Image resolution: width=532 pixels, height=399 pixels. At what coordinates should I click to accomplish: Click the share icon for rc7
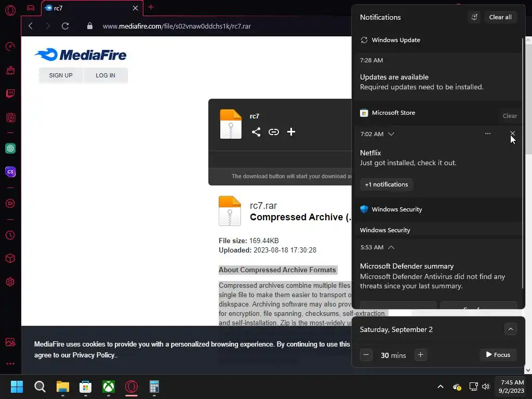pyautogui.click(x=256, y=132)
